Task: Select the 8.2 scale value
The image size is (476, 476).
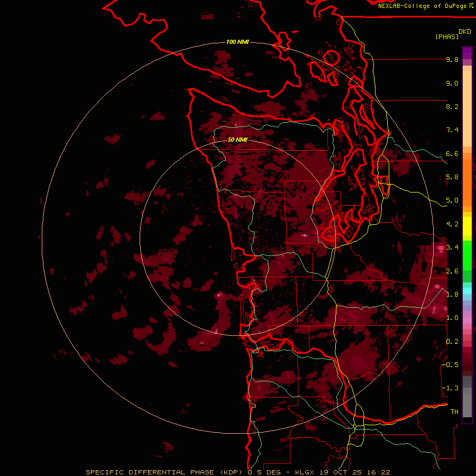Action: point(452,106)
